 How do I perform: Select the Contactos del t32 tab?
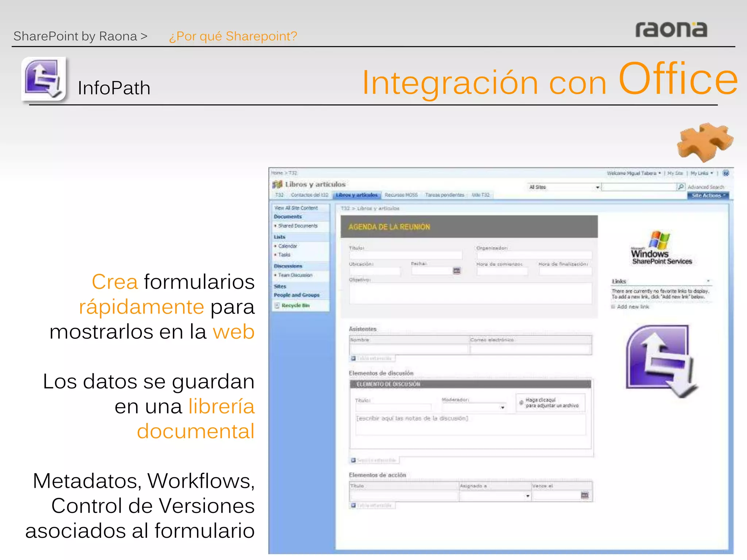310,195
